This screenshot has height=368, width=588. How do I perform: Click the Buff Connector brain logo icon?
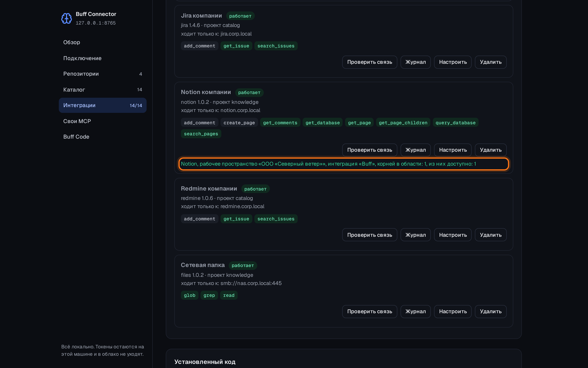tap(66, 18)
